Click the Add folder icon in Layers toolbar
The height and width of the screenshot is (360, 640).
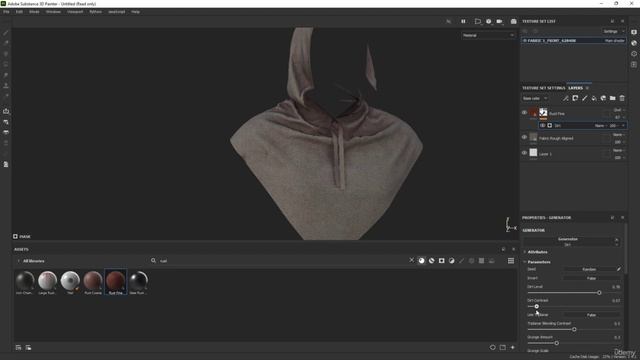coord(613,98)
